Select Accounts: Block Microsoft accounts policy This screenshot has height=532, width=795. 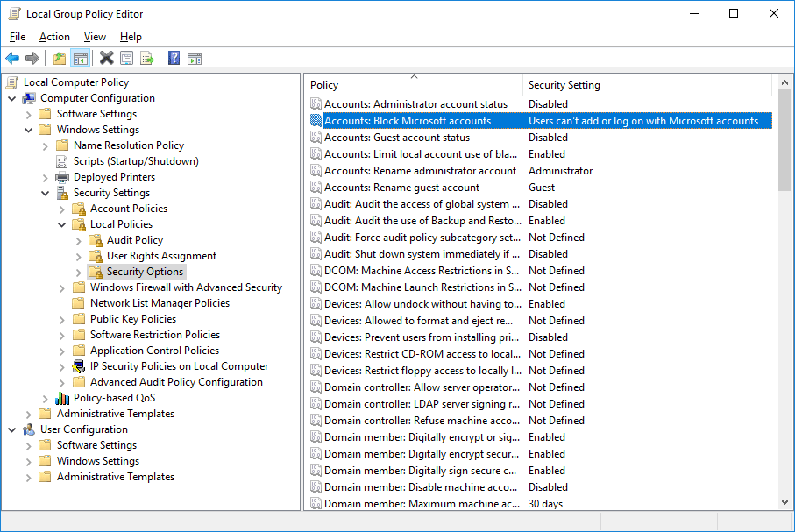pos(541,121)
